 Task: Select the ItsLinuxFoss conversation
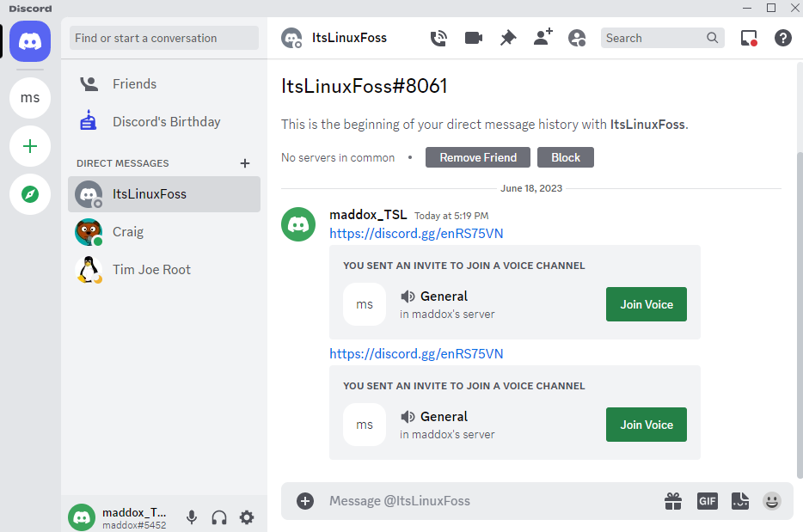pyautogui.click(x=164, y=194)
